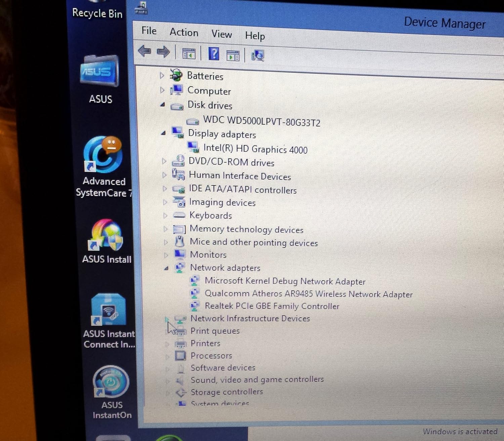
Task: Click the Device Manager title bar icon
Action: coord(141,8)
